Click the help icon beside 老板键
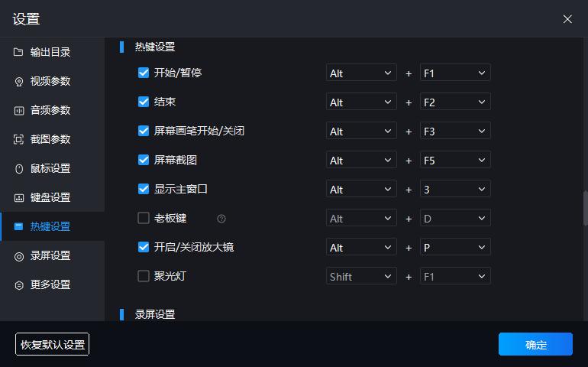Image resolution: width=588 pixels, height=367 pixels. 221,218
